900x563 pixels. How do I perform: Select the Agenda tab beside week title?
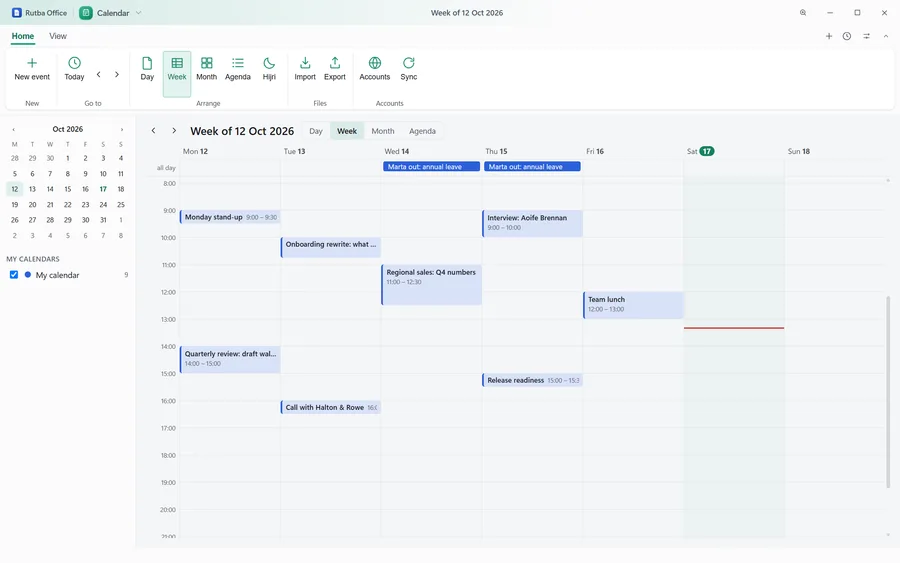[x=422, y=131]
